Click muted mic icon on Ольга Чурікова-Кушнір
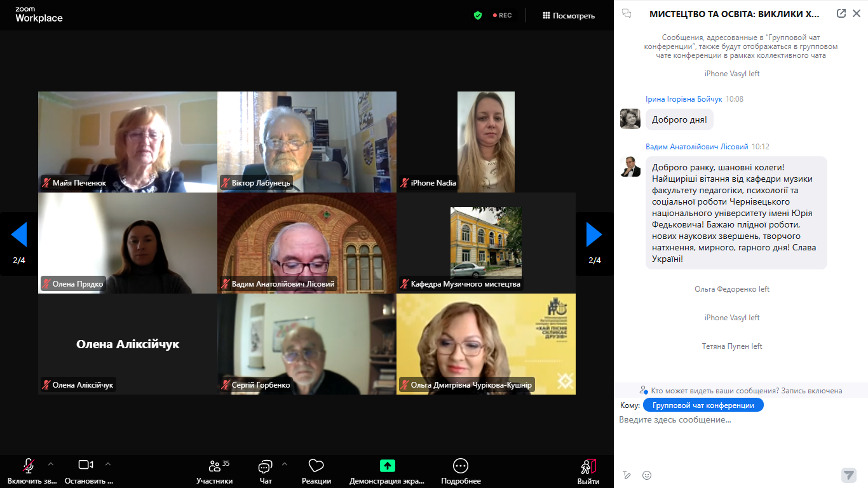The width and height of the screenshot is (868, 488). (x=405, y=385)
